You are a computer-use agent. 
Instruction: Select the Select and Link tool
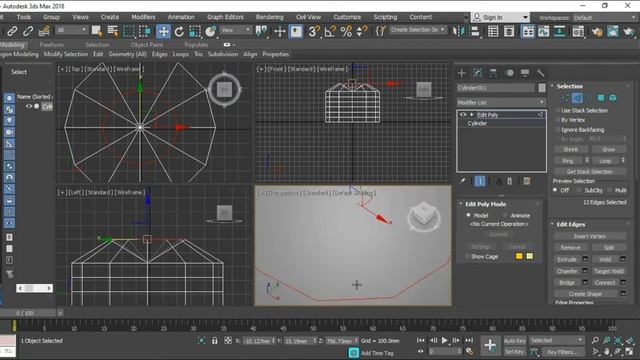[12, 31]
